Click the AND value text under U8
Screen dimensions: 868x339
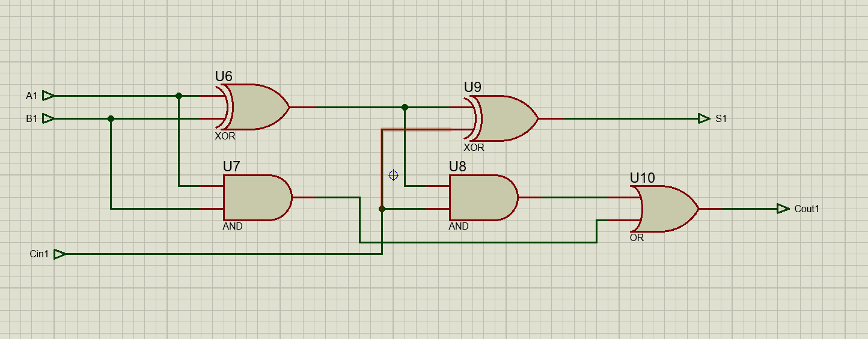pyautogui.click(x=459, y=227)
